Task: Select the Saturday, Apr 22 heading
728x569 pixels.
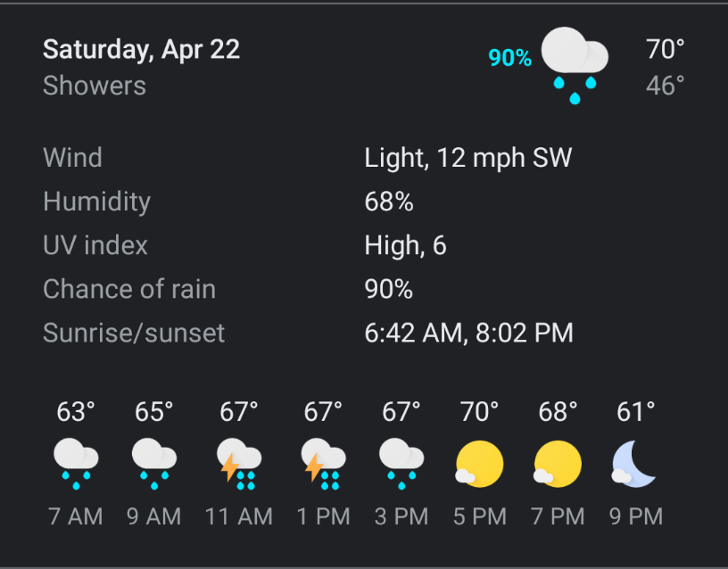Action: tap(142, 49)
